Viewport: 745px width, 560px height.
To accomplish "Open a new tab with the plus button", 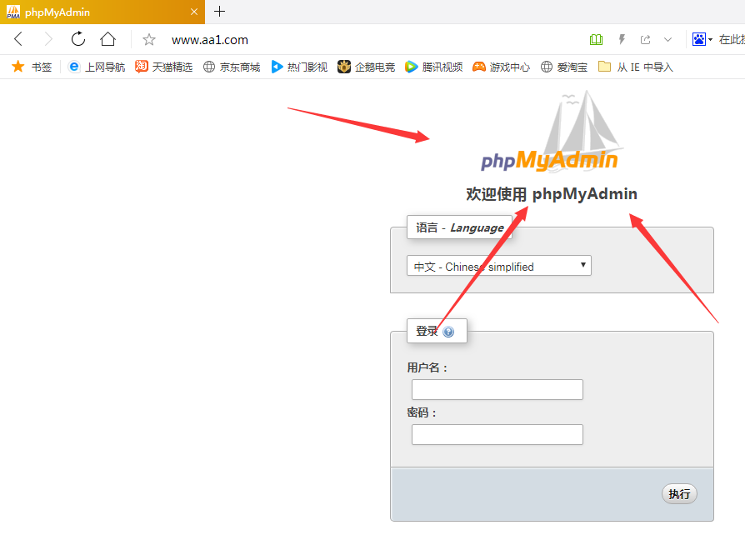I will point(219,12).
